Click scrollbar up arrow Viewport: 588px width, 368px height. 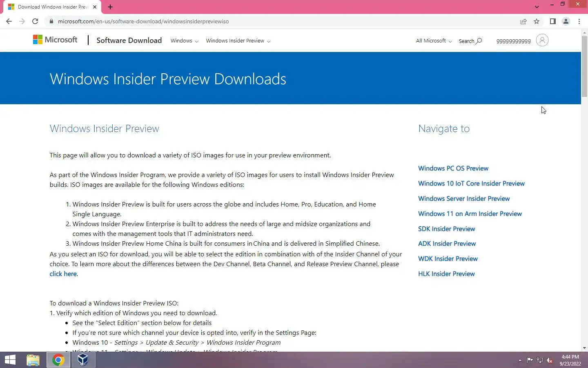coord(584,32)
